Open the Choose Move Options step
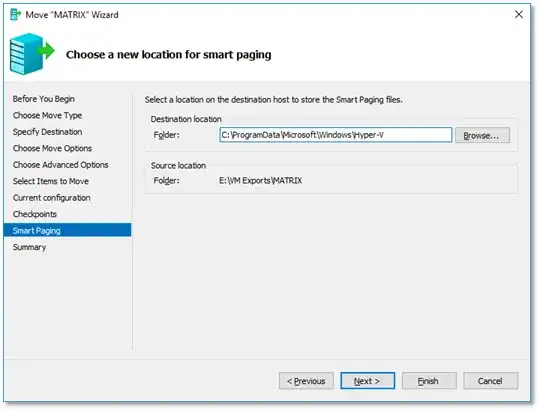The image size is (540, 411). (52, 148)
